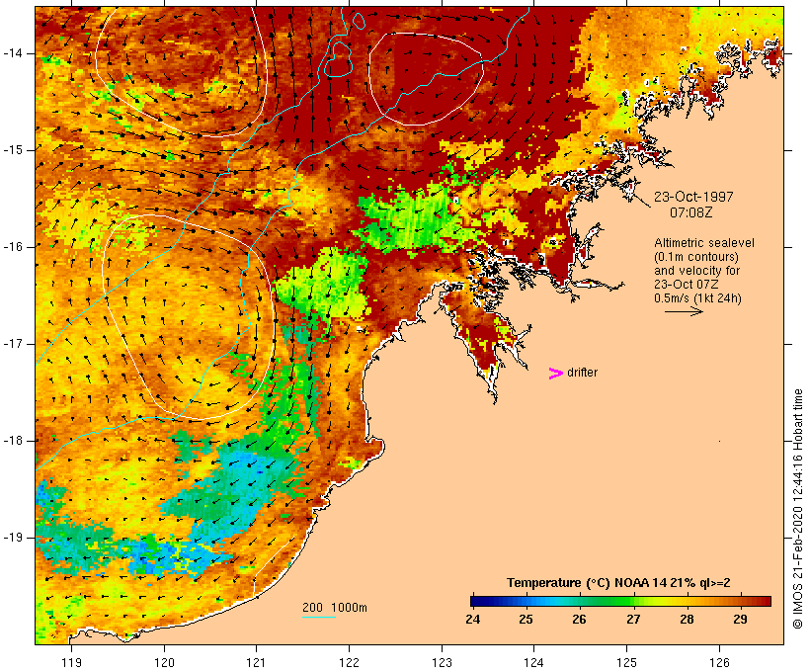The image size is (810, 672).
Task: Click the date '23-Oct-1997' text
Action: click(693, 197)
